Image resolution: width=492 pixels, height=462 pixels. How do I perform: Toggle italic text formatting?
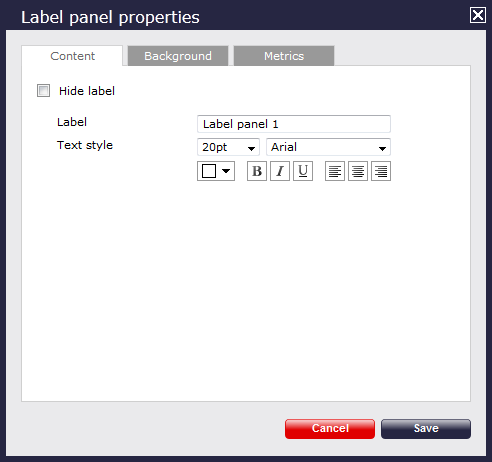click(x=280, y=171)
